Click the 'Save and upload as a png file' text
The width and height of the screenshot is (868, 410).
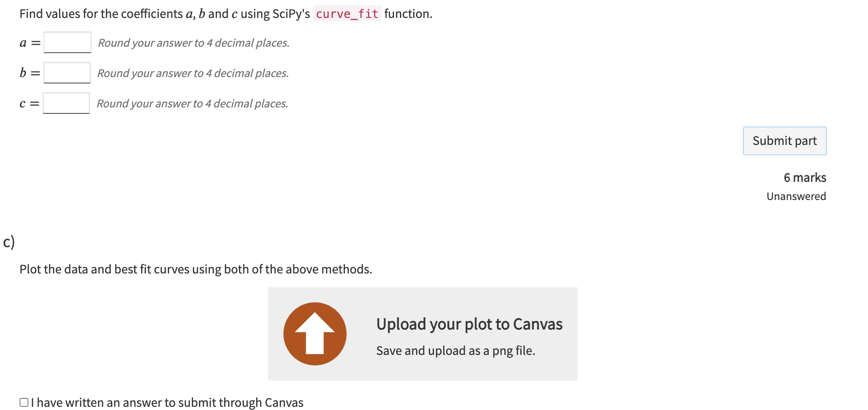coord(456,351)
